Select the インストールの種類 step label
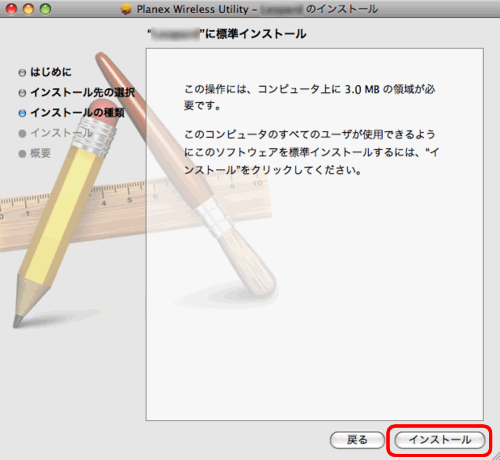The height and width of the screenshot is (460, 500). click(x=78, y=113)
